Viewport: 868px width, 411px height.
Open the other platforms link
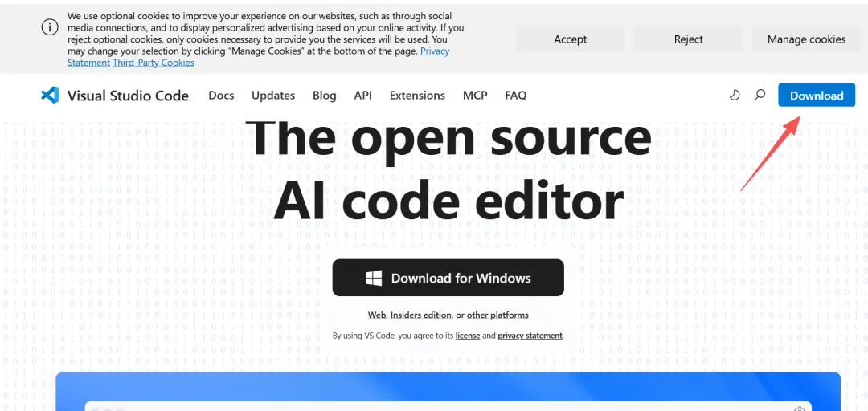click(497, 315)
